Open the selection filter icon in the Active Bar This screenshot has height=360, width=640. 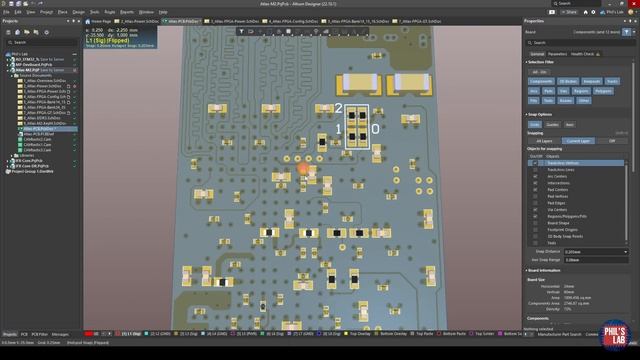(x=242, y=31)
